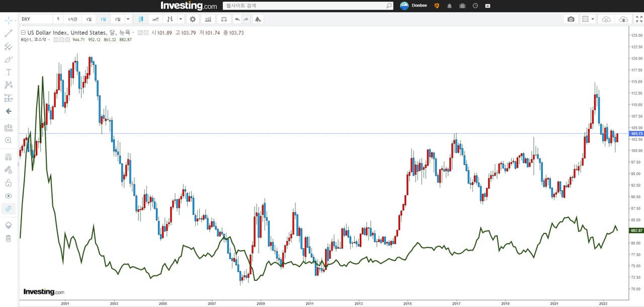The image size is (644, 307).
Task: Open the interval dropdown arrow
Action: 128,19
